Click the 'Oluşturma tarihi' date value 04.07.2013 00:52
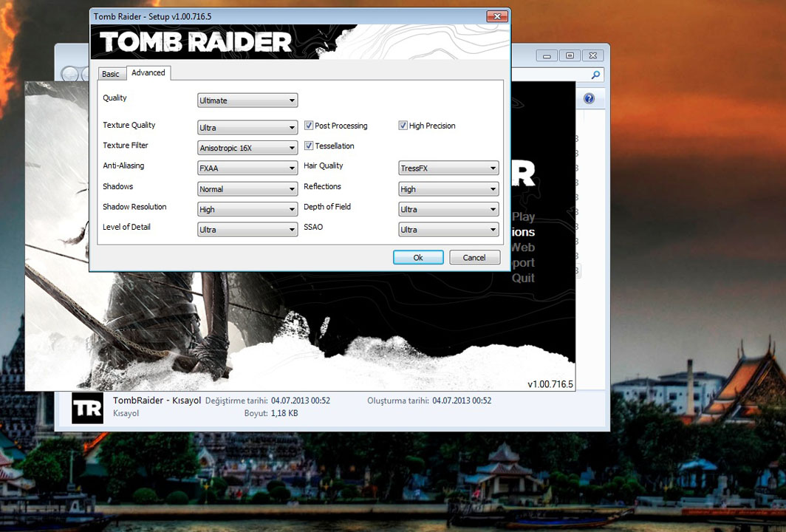Image resolution: width=786 pixels, height=532 pixels. (462, 400)
